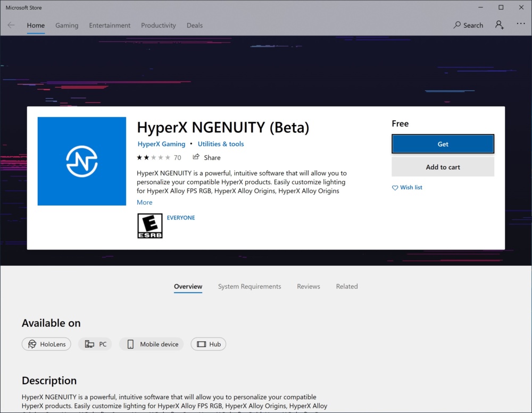Click the 70 ratings count
The width and height of the screenshot is (532, 413).
coord(178,158)
